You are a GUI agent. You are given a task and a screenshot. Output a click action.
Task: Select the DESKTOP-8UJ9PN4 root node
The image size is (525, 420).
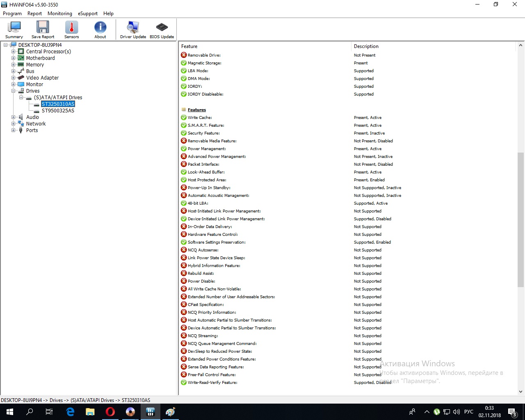pos(40,45)
